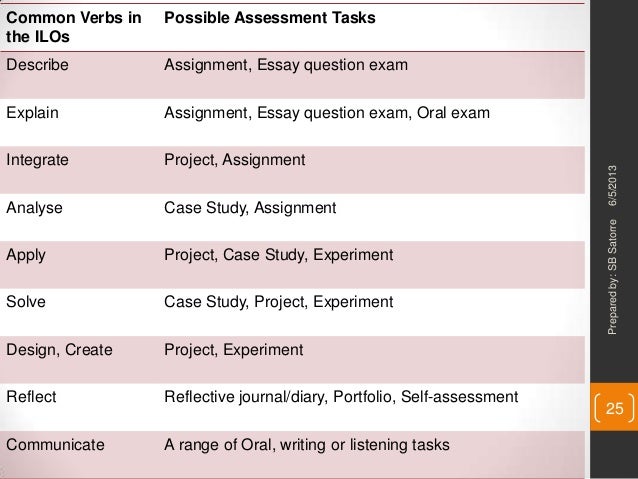This screenshot has width=638, height=479.
Task: Click the 'Case Study, Assignment' text
Action: [x=250, y=208]
